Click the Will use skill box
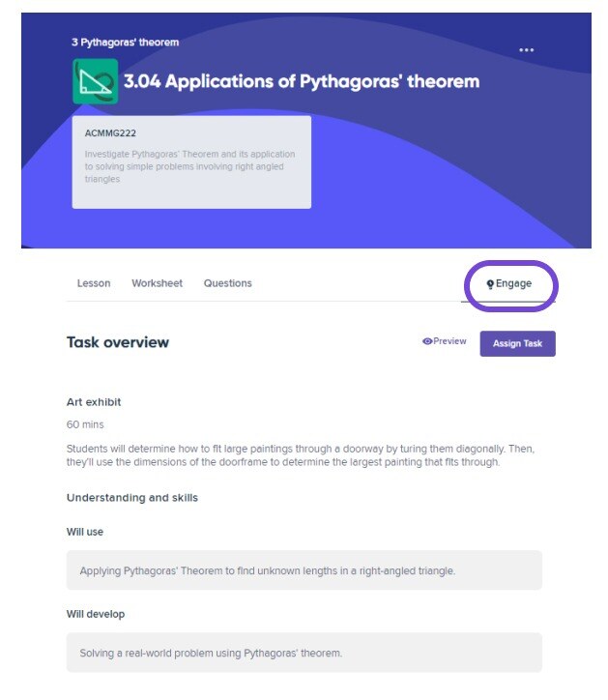 click(x=304, y=570)
